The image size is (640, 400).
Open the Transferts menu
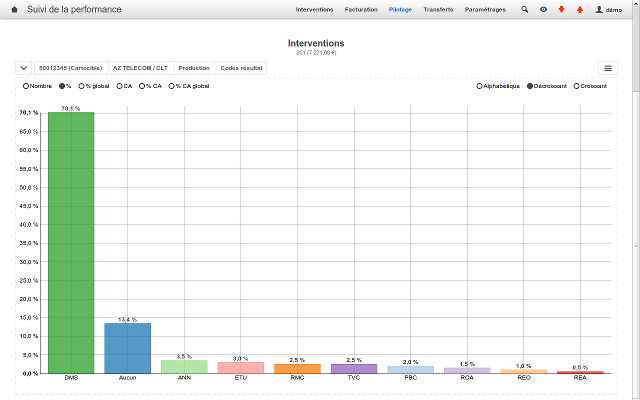438,9
